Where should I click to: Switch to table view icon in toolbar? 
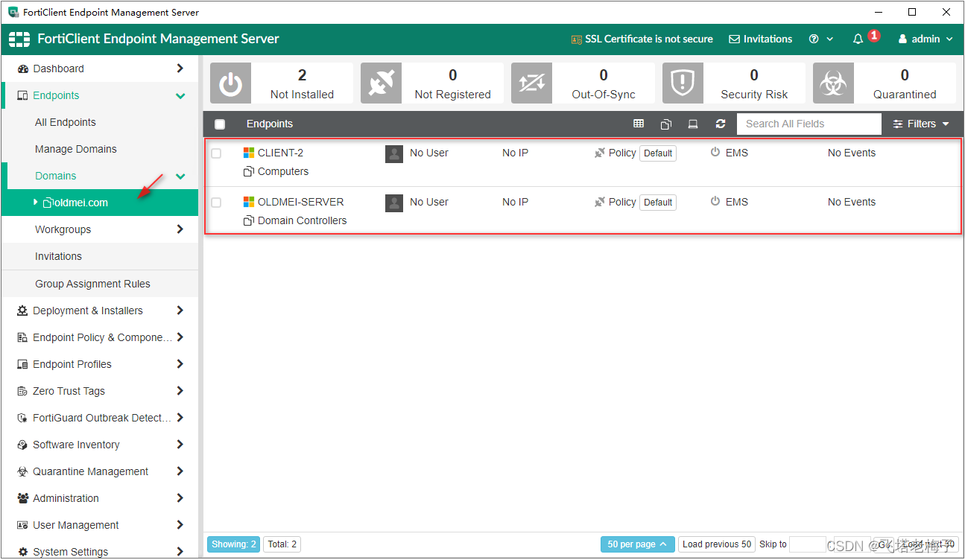(639, 124)
